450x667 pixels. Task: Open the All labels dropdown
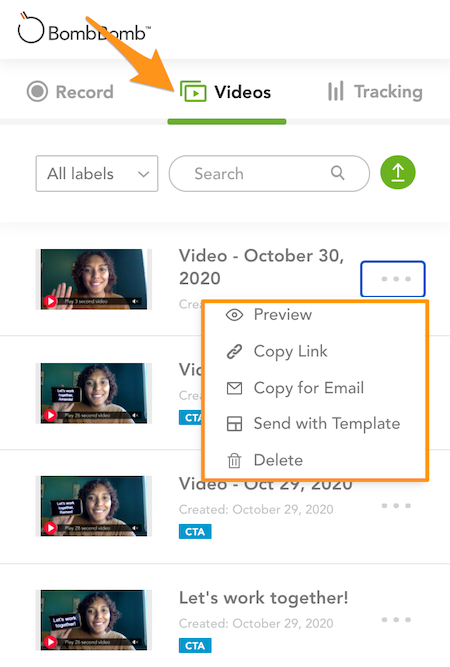(97, 174)
